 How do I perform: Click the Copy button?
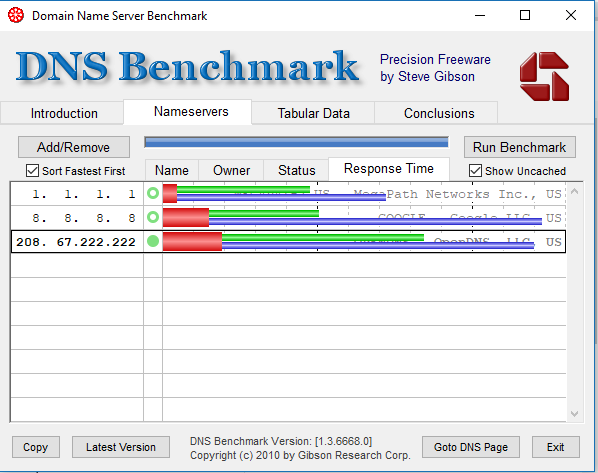[x=35, y=447]
